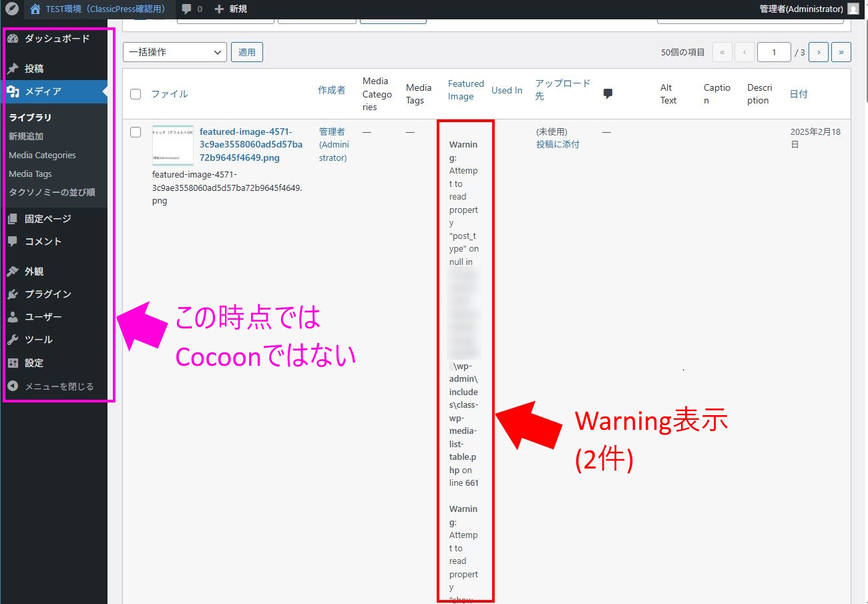This screenshot has width=868, height=604.
Task: Click the 適用 apply button
Action: (x=246, y=52)
